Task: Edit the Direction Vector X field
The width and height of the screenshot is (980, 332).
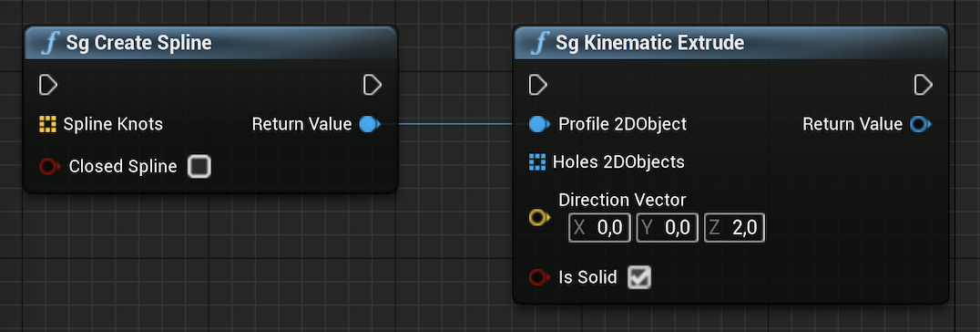Action: [x=599, y=228]
